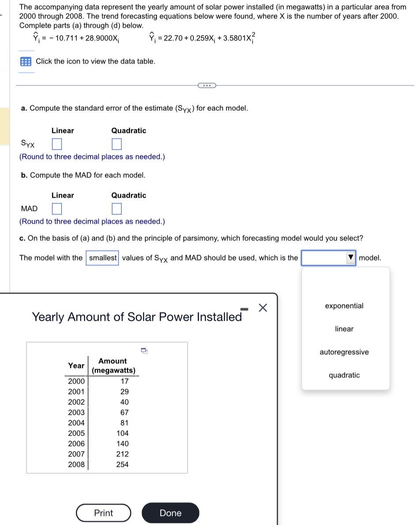Click the Done button

(x=170, y=513)
